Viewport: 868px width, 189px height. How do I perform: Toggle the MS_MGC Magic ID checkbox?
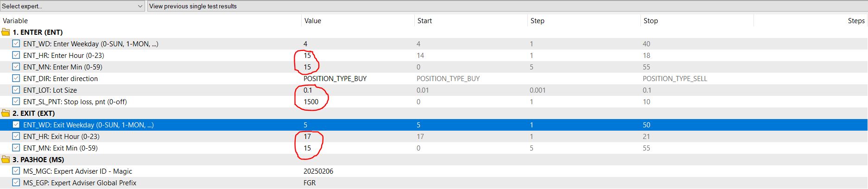(16, 171)
